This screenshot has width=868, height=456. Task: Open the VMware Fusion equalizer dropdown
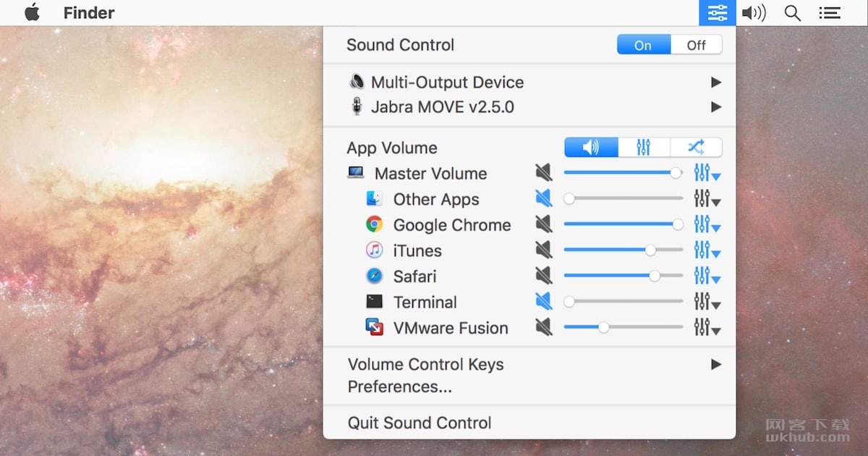click(707, 327)
